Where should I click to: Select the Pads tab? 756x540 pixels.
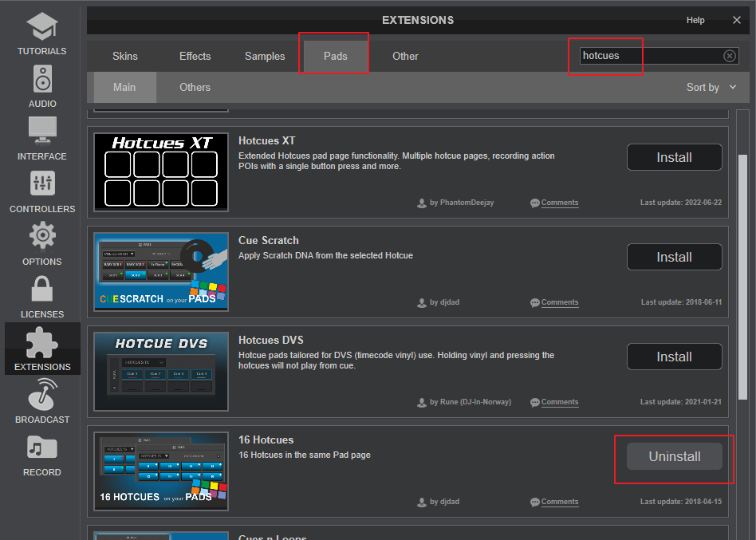click(335, 56)
